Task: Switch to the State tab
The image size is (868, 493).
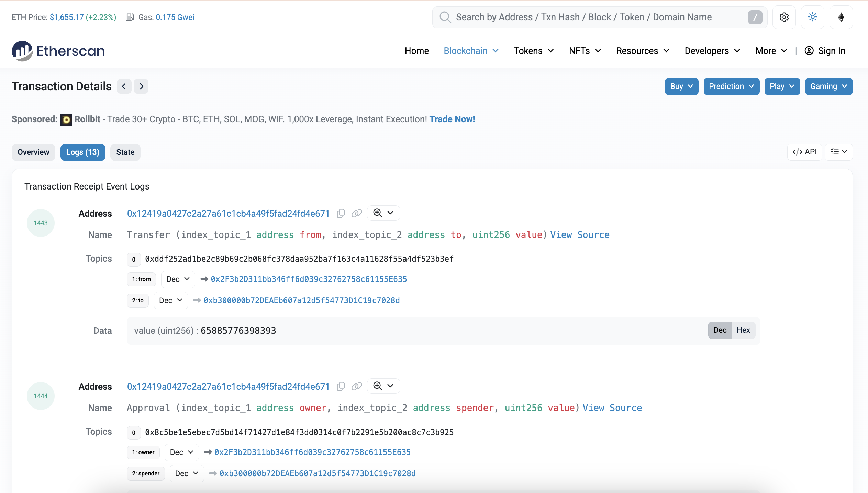Action: (125, 152)
